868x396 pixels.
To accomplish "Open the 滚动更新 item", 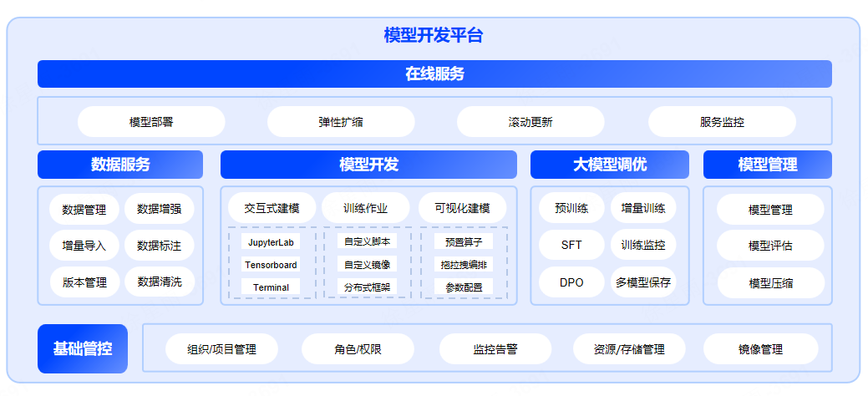I will (530, 122).
